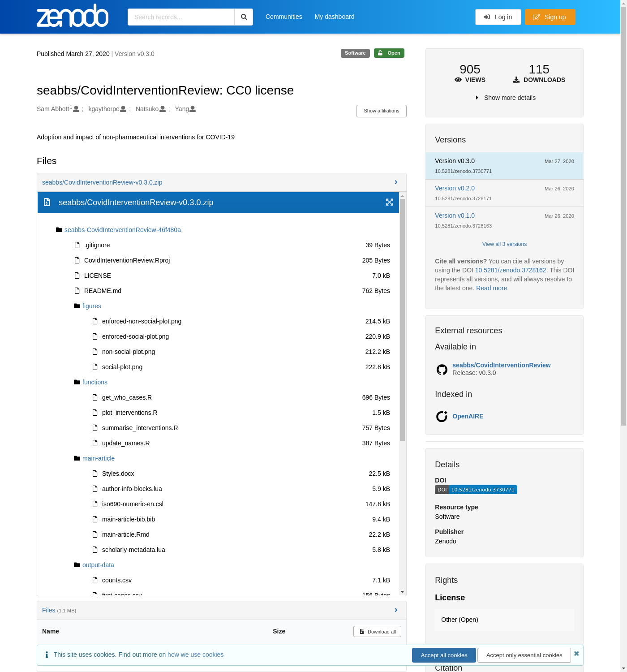Click the DOI badge 10.5281/zenodo.3730771
This screenshot has width=627, height=672.
pos(476,490)
